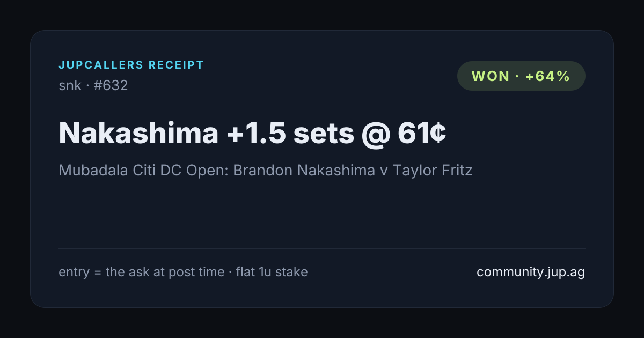Select the snk caller username
This screenshot has height=338, width=644.
coord(70,85)
